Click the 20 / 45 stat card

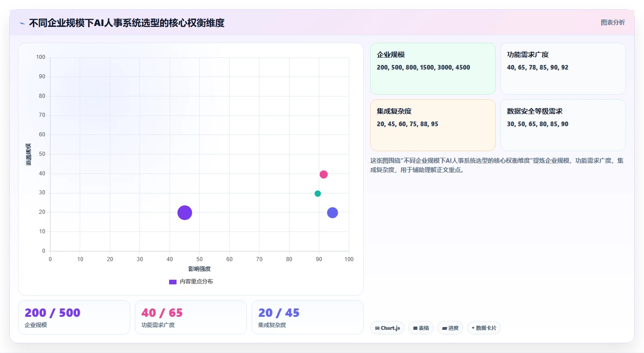308,317
